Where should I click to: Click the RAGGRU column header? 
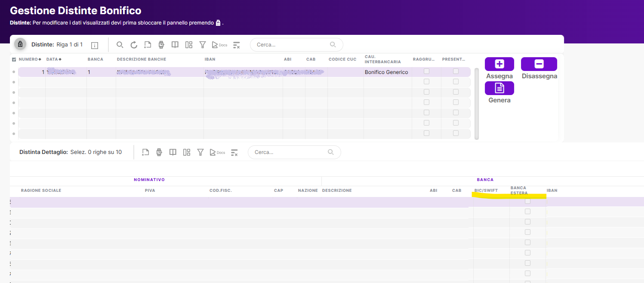(424, 59)
